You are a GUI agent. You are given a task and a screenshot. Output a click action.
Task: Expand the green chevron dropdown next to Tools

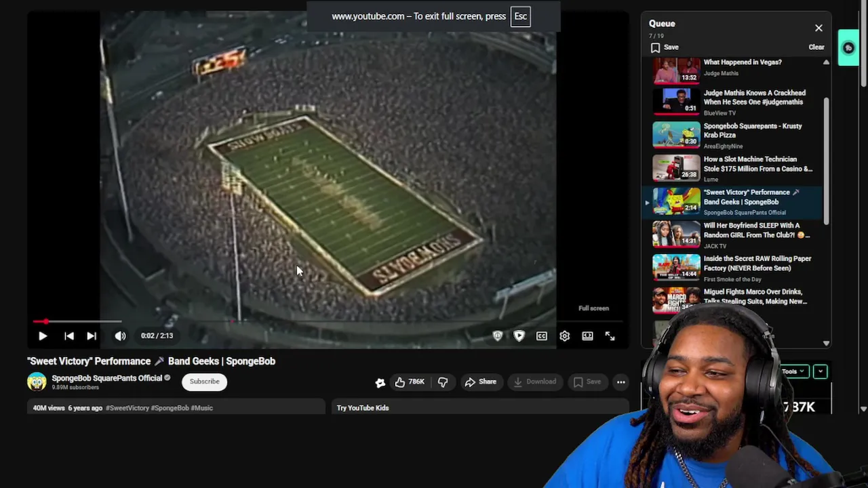(x=820, y=371)
